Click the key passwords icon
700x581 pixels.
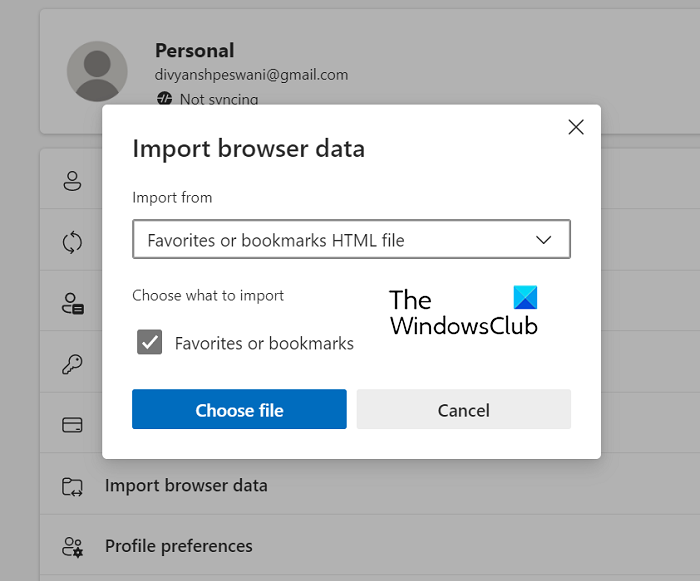tap(72, 364)
